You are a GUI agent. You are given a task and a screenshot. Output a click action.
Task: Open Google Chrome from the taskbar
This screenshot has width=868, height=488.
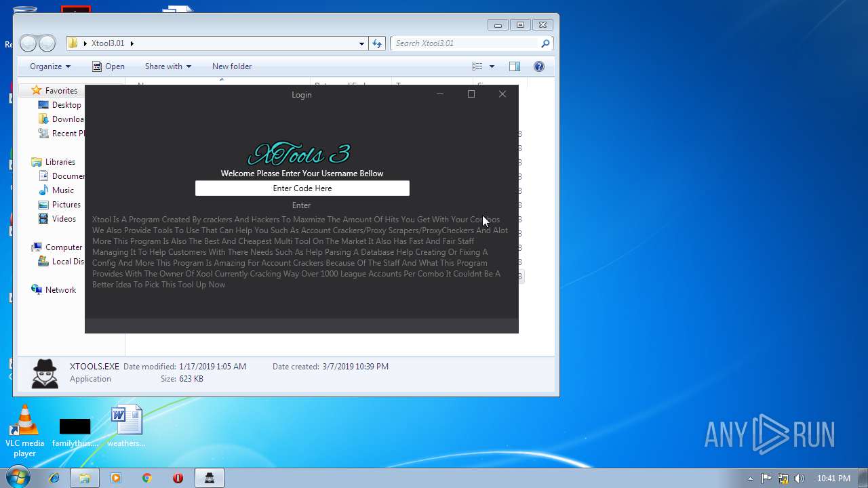[x=146, y=478]
